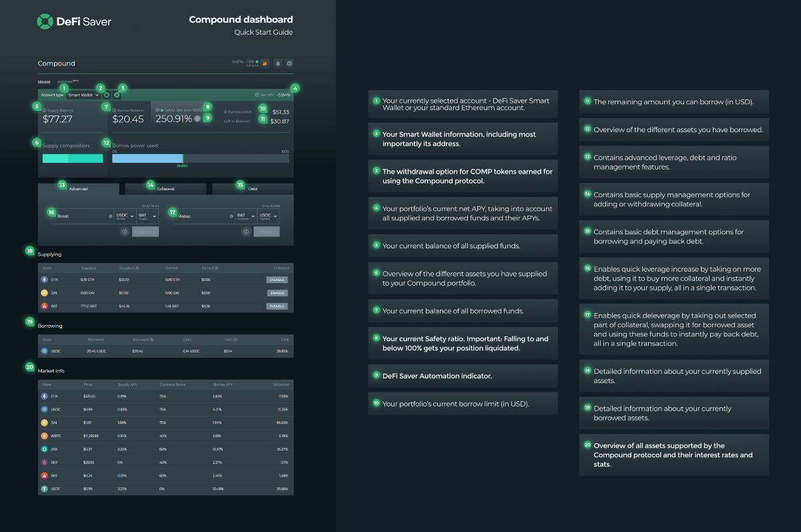Click the WBTC icon in Market Info

click(44, 436)
